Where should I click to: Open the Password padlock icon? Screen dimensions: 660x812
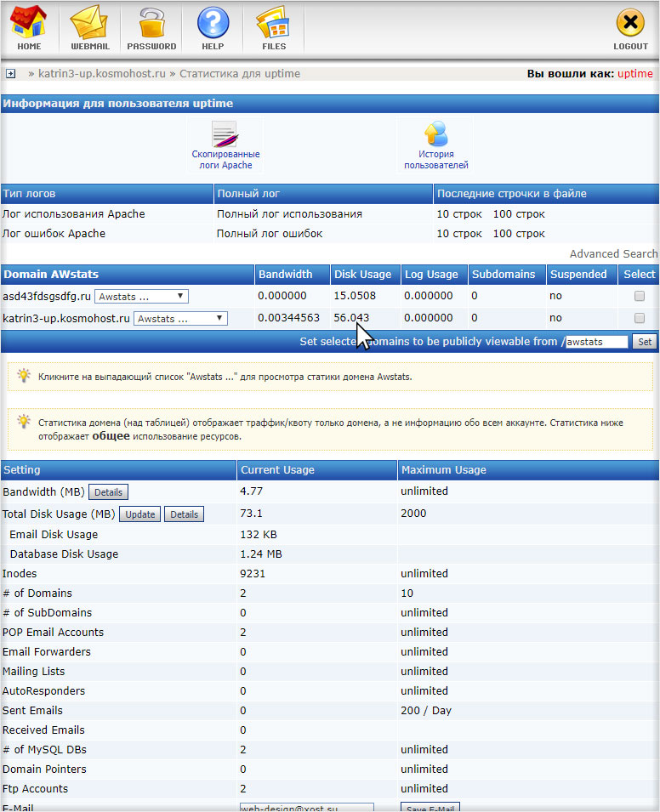coord(151,28)
